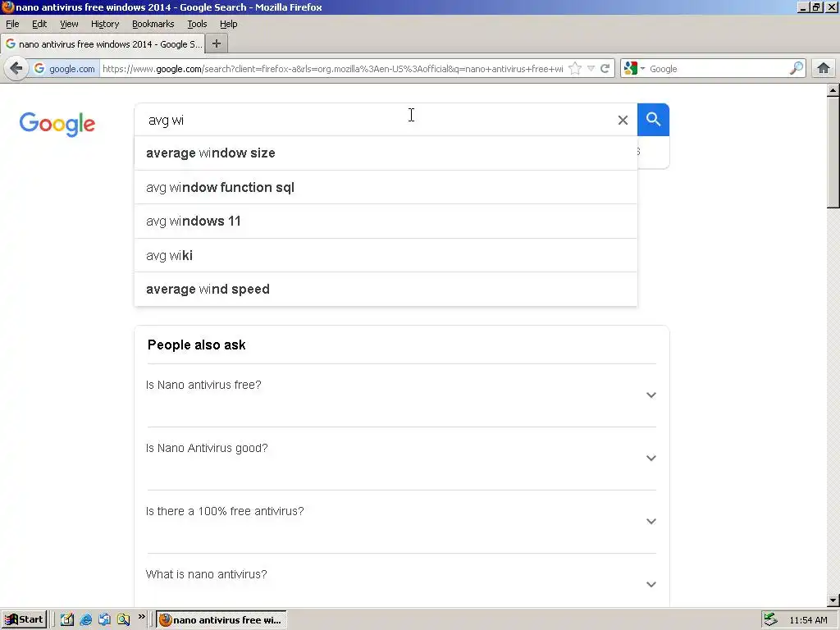Screen dimensions: 840x630
Task: Open the search engine selector dropdown
Action: (634, 69)
